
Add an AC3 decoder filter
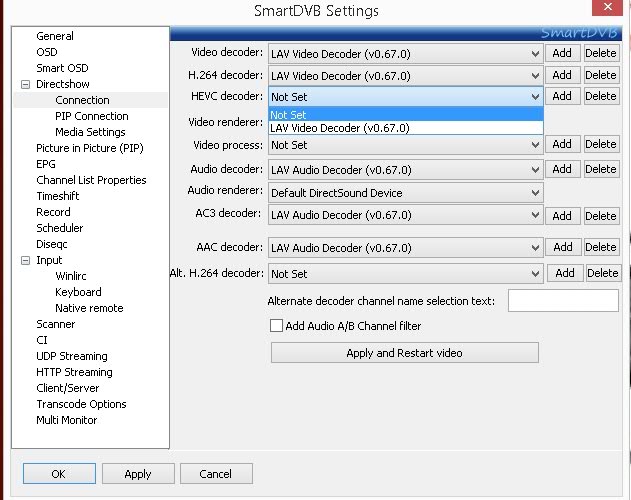(x=562, y=216)
